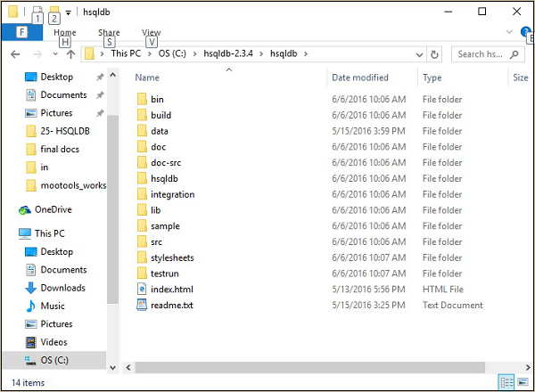Click horizontal scrollbar right arrow

click(528, 367)
